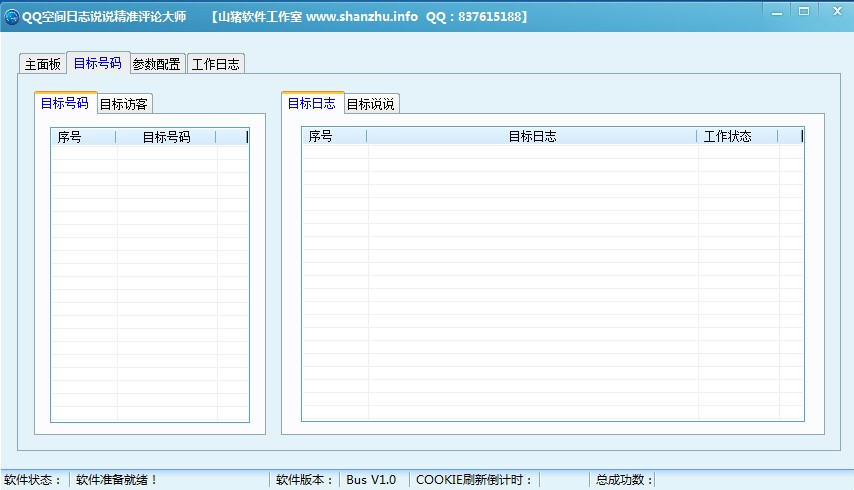Go to the 工作日志 tab

pos(215,64)
